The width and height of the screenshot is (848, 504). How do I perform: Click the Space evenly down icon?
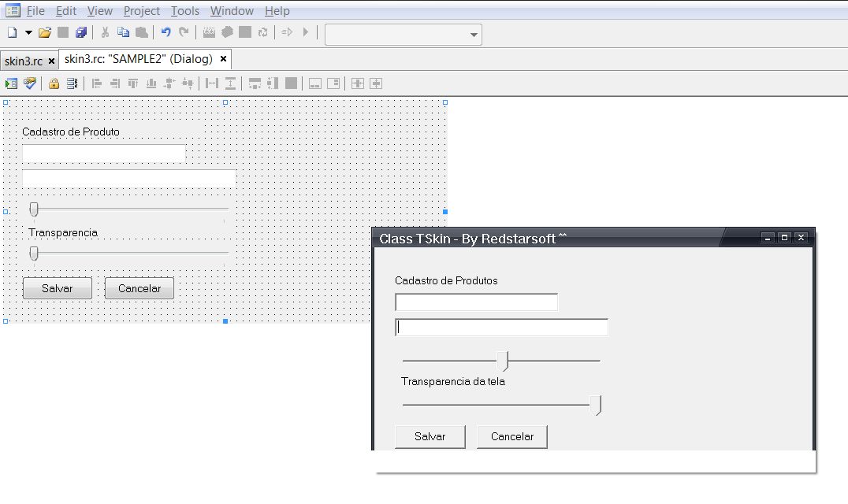[230, 83]
